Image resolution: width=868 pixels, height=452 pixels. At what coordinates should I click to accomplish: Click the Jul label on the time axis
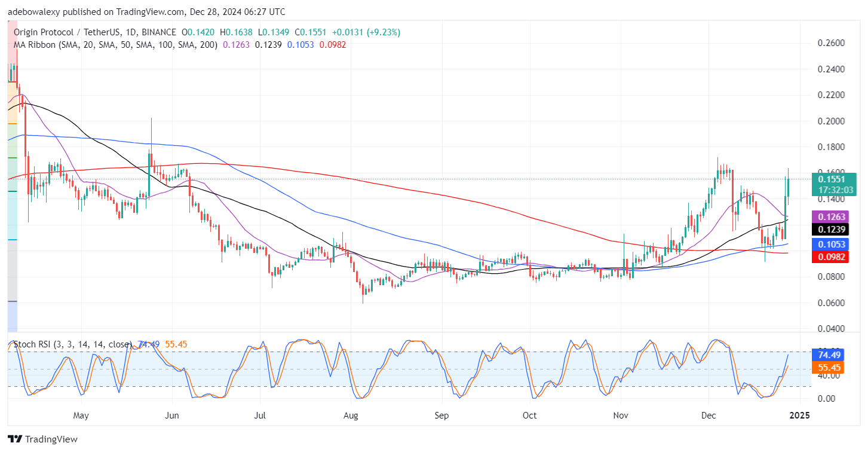coord(260,415)
